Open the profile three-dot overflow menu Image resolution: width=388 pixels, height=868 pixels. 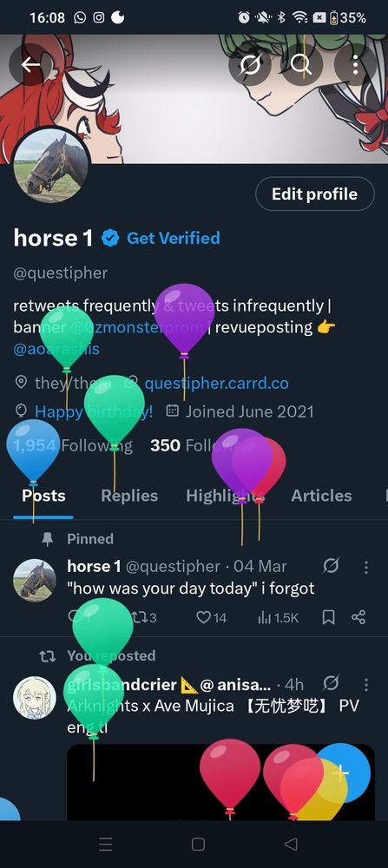(x=355, y=65)
